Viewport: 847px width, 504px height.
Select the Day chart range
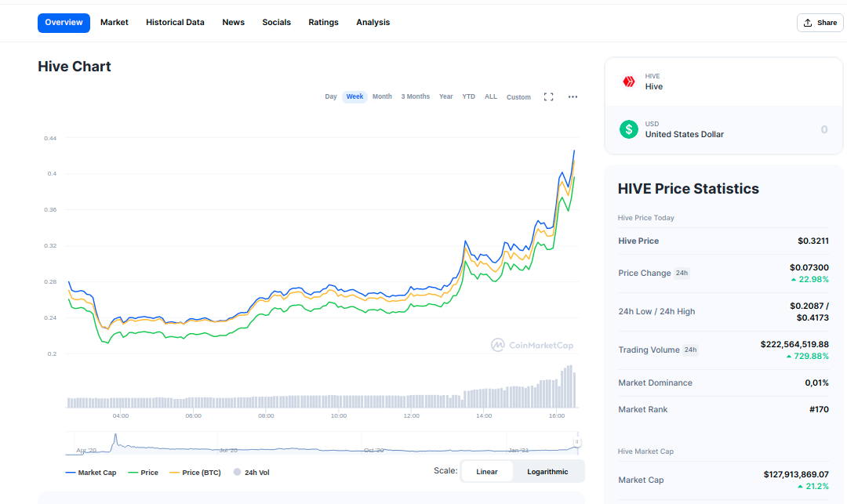click(x=331, y=96)
